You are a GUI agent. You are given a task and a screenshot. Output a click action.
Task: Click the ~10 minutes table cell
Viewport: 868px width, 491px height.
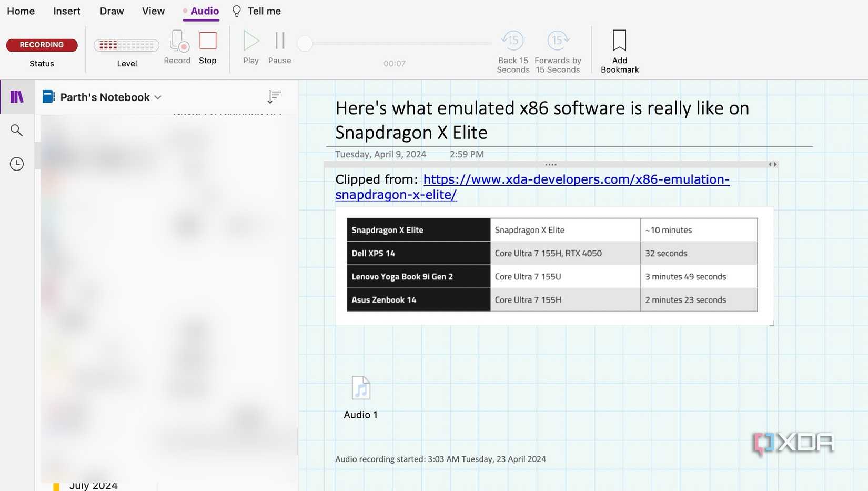[699, 230]
